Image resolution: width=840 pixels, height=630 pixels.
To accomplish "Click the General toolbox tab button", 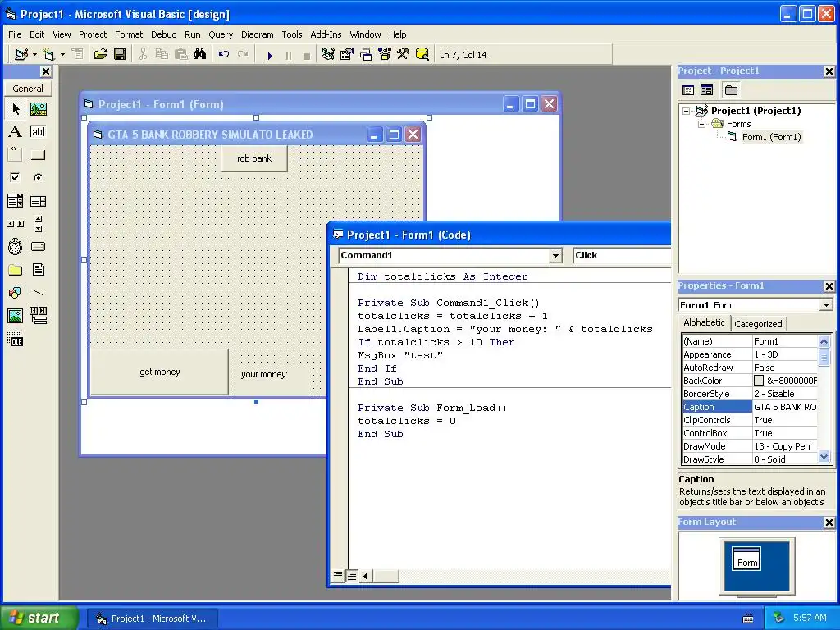I will tap(28, 89).
